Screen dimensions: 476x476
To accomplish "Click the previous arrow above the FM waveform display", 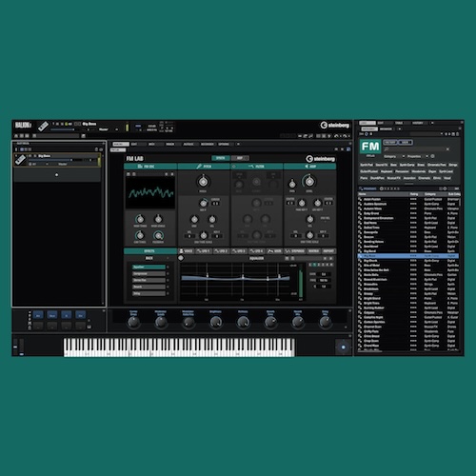I will 167,174.
